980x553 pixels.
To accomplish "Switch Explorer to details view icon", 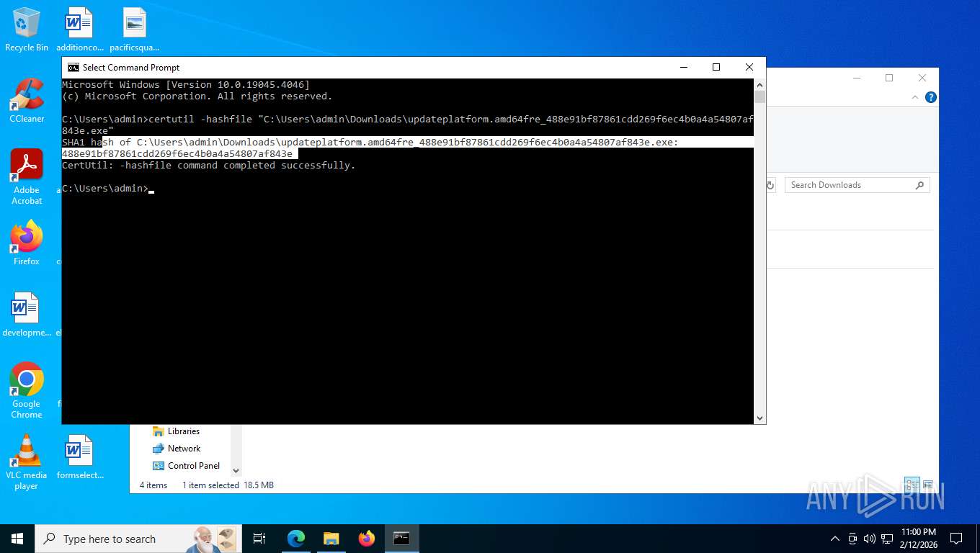I will (x=912, y=485).
